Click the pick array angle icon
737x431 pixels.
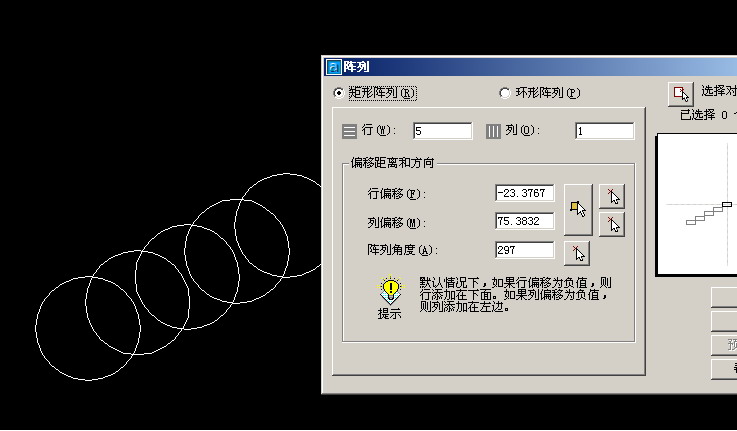click(x=577, y=253)
